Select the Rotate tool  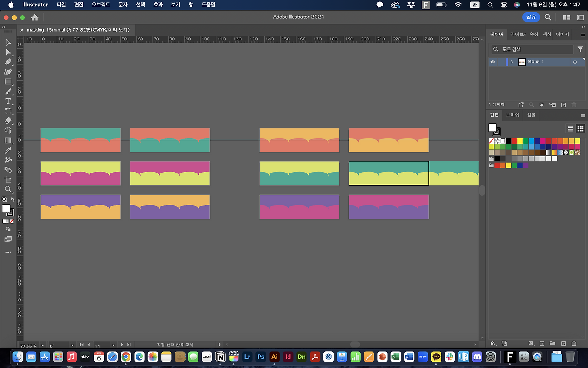(8, 111)
